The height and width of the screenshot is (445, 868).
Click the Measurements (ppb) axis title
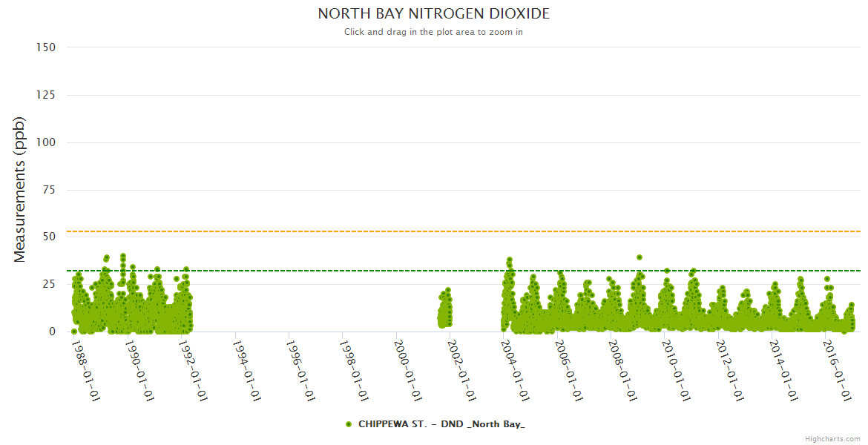[20, 189]
